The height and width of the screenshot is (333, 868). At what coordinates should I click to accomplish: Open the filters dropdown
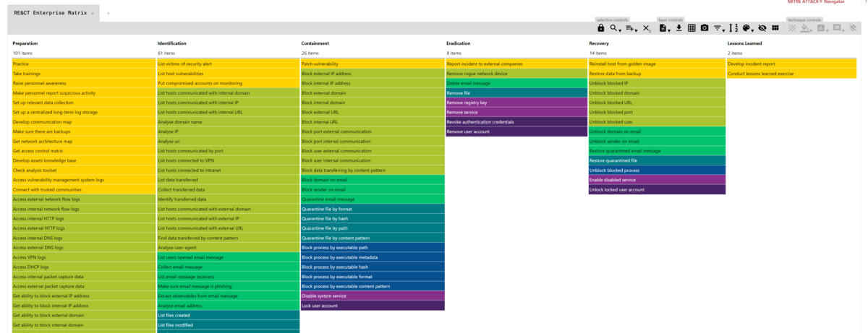(x=719, y=28)
